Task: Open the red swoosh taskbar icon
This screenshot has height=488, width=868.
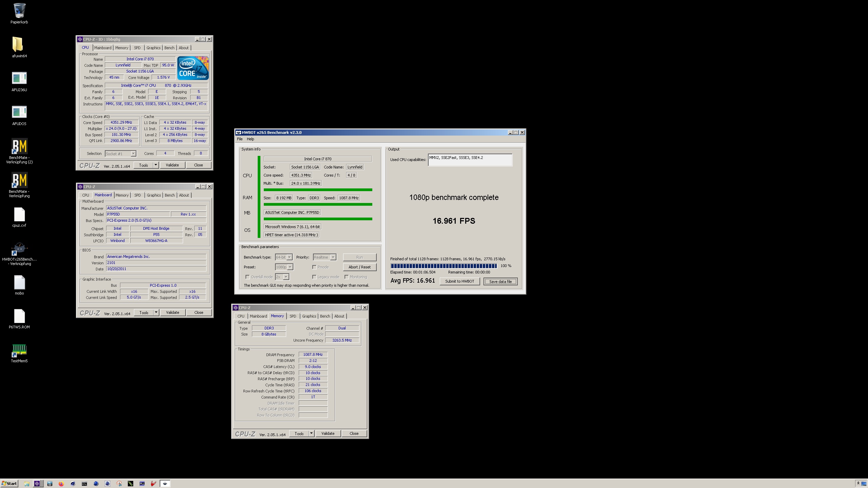Action: click(x=154, y=484)
